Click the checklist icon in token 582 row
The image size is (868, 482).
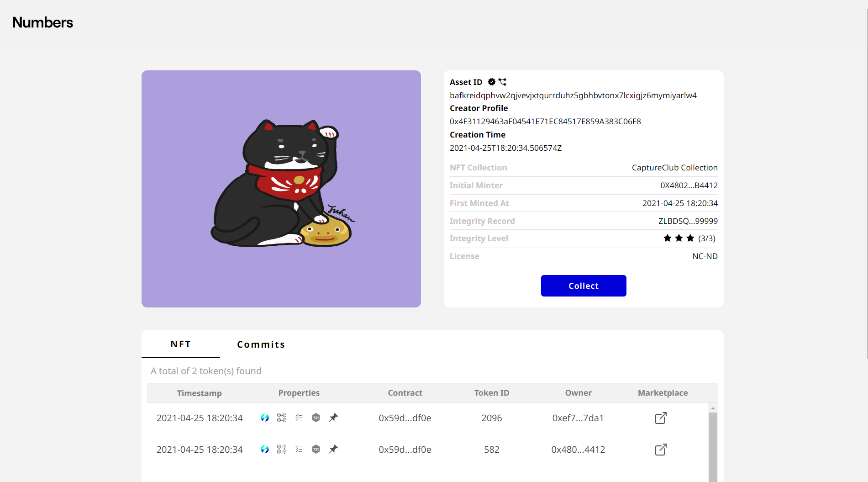(x=299, y=449)
